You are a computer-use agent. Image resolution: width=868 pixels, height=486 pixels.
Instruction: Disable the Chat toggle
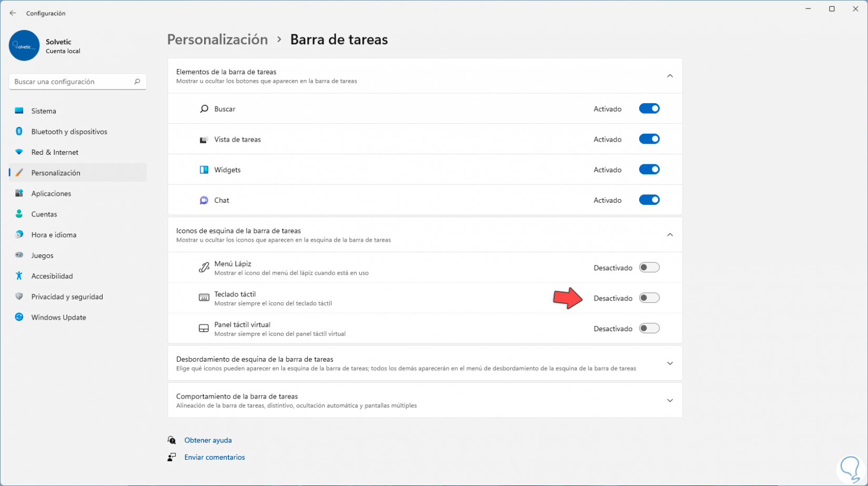tap(649, 200)
